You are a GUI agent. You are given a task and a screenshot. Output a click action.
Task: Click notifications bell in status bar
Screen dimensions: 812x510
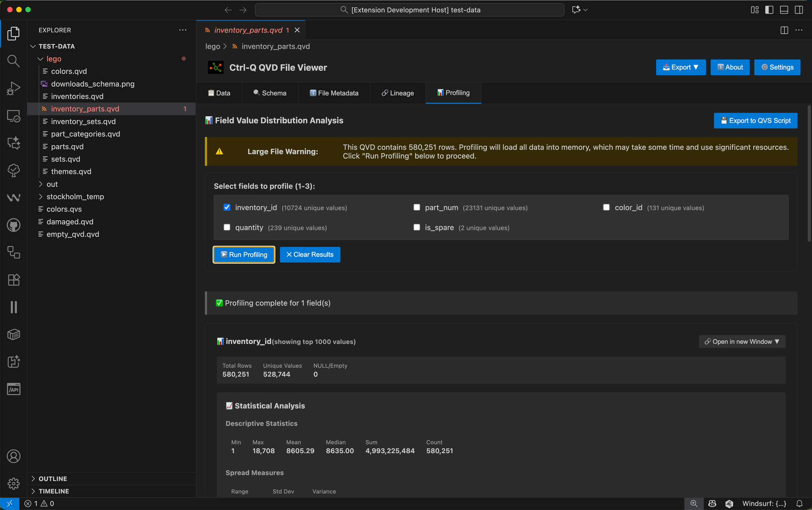pos(799,503)
